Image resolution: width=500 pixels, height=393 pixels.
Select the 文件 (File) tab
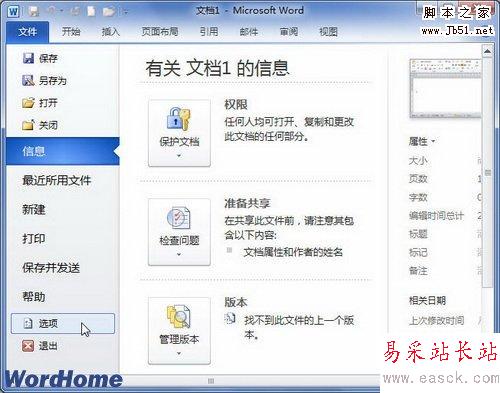coord(28,32)
